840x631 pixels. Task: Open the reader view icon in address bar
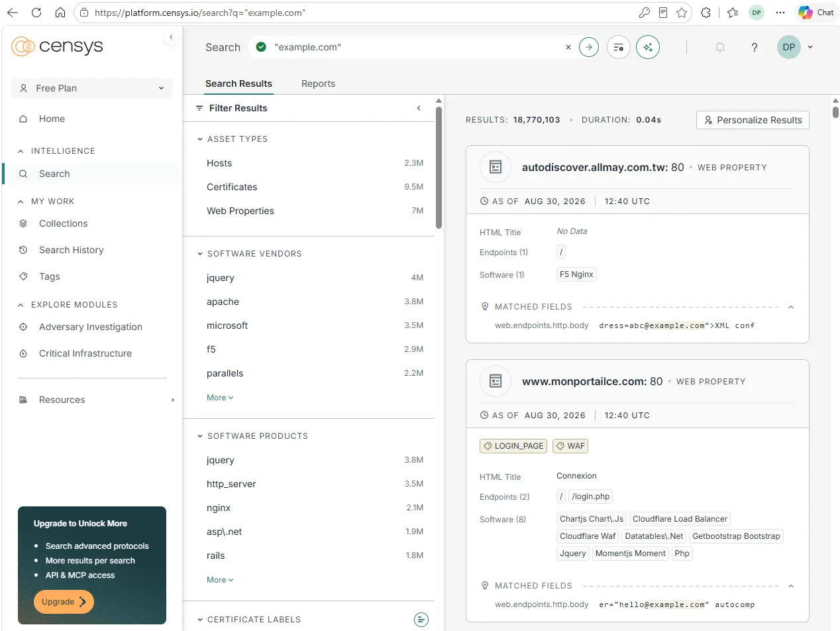tap(663, 13)
